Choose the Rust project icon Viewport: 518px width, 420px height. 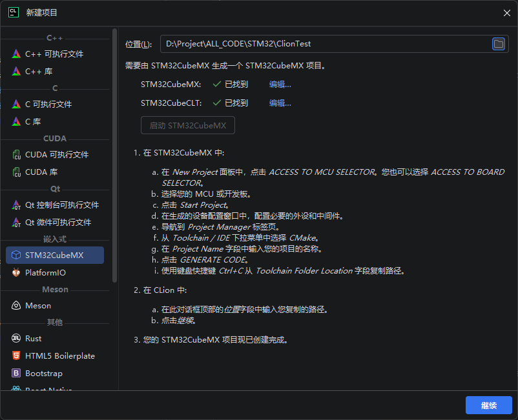point(16,339)
